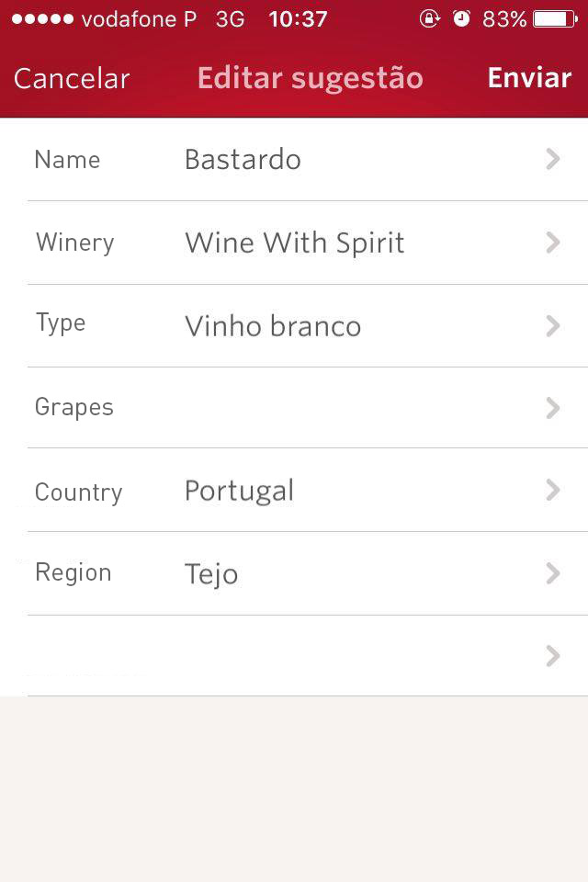Viewport: 588px width, 882px height.
Task: Open the Country row chevron
Action: (553, 490)
